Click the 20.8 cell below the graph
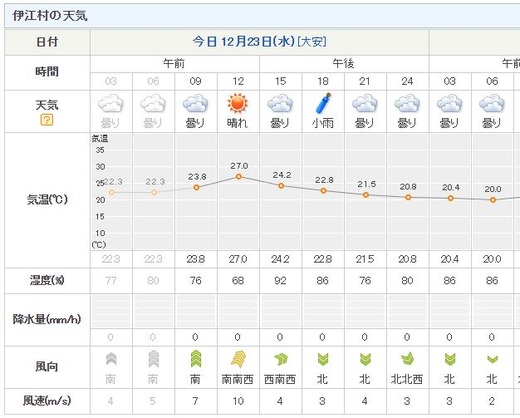The width and height of the screenshot is (520, 418). coord(407,259)
